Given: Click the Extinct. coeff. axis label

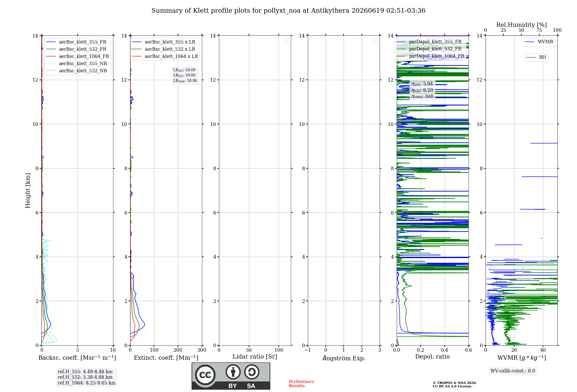Looking at the screenshot, I should pos(166,358).
